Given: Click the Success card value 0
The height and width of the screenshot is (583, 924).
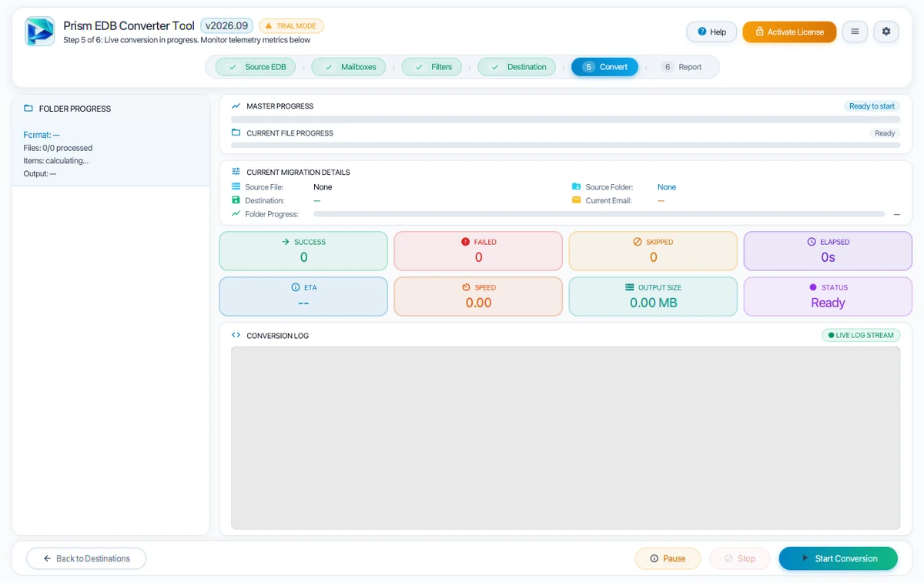Looking at the screenshot, I should pos(303,257).
